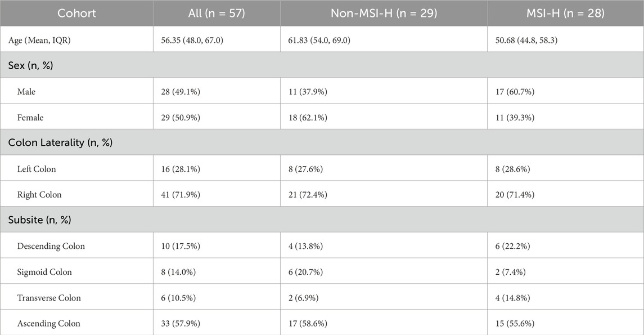
Task: Click the Cohort column header
Action: [x=76, y=13]
